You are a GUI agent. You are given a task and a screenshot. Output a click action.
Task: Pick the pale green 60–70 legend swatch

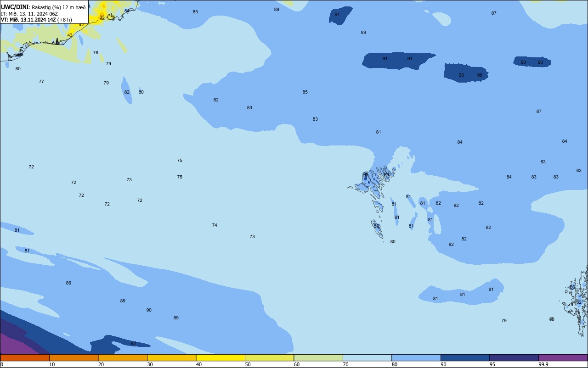(x=318, y=357)
